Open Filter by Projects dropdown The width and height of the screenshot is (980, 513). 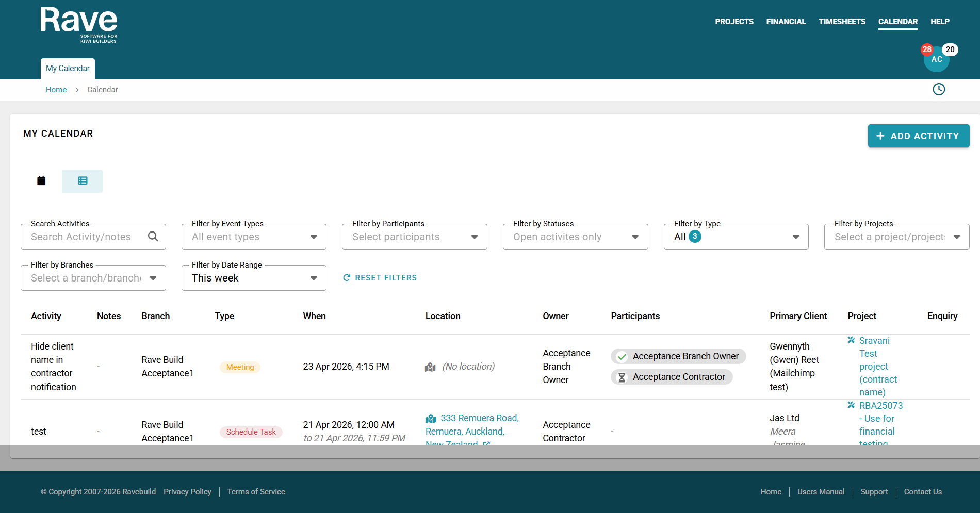[x=897, y=237]
